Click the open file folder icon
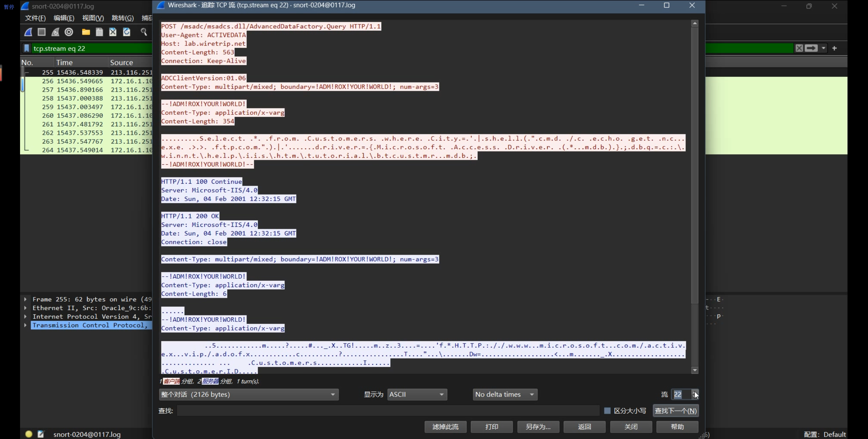The width and height of the screenshot is (868, 439). [x=86, y=32]
